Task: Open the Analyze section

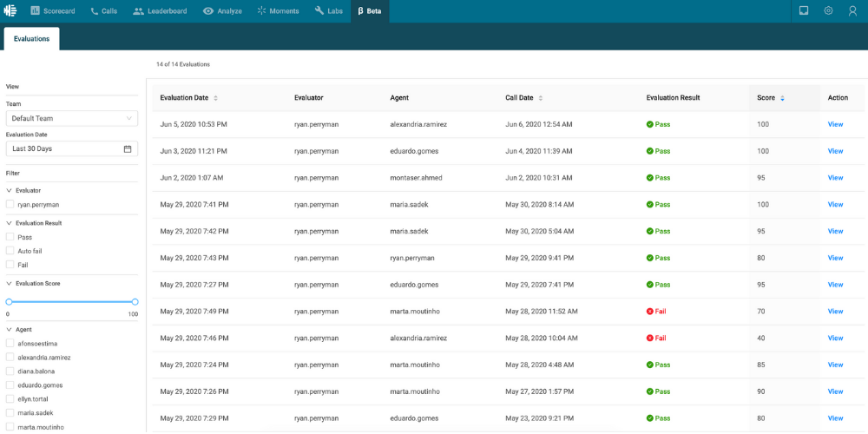Action: tap(222, 11)
